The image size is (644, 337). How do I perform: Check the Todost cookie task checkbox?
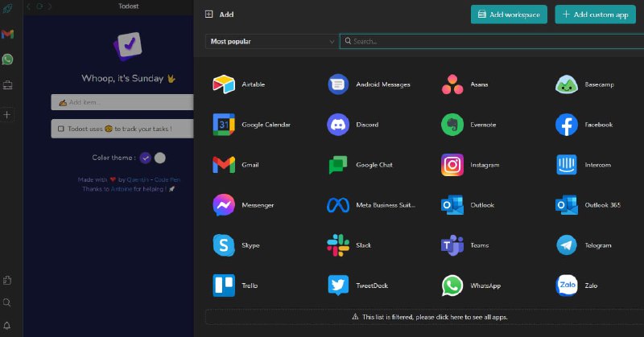[61, 129]
